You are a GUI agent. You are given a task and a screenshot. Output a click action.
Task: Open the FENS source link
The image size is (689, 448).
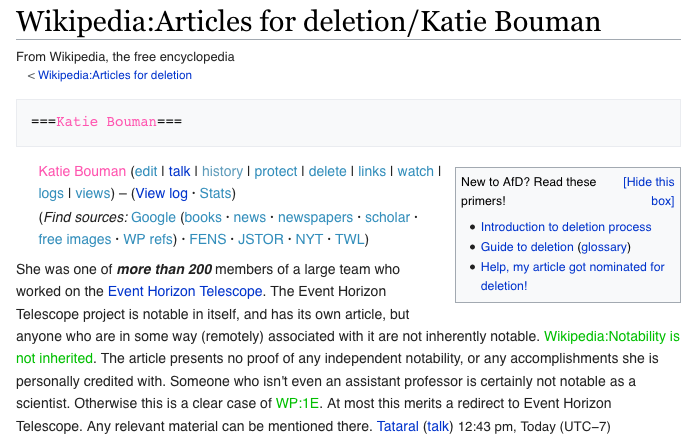pyautogui.click(x=208, y=239)
